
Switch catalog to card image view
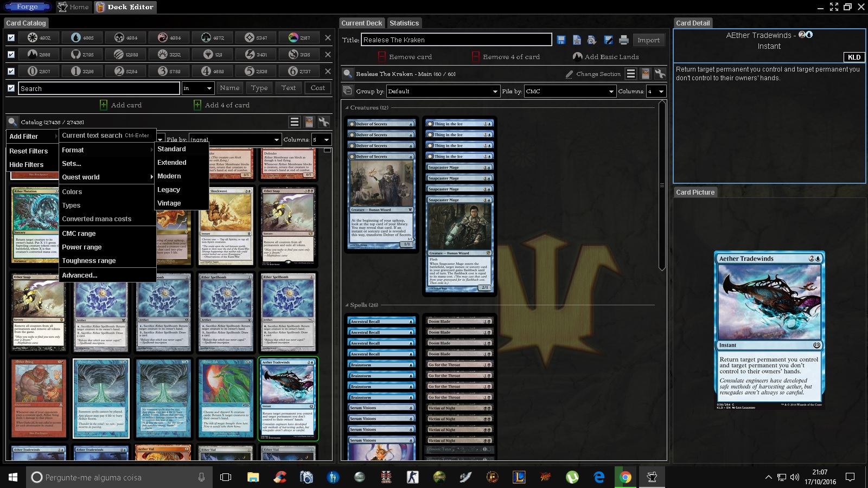pos(309,122)
